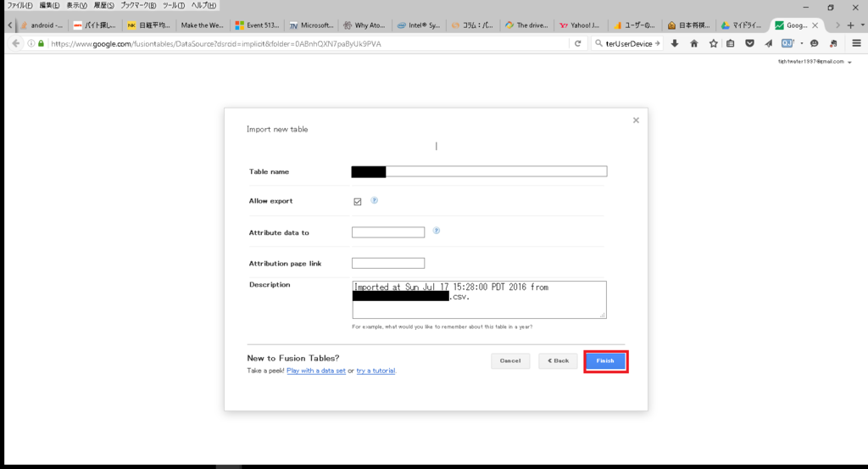The width and height of the screenshot is (868, 469).
Task: Open the hamburger menu
Action: (x=856, y=44)
